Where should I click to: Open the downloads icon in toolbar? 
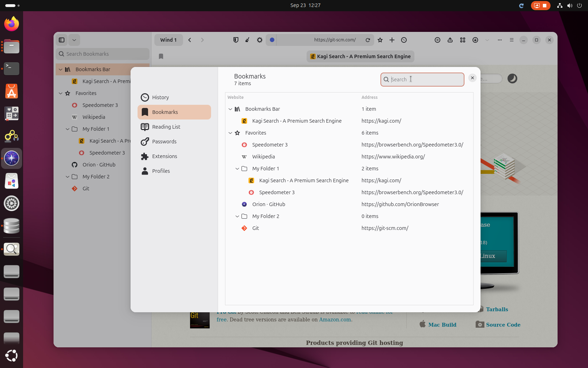coord(475,40)
